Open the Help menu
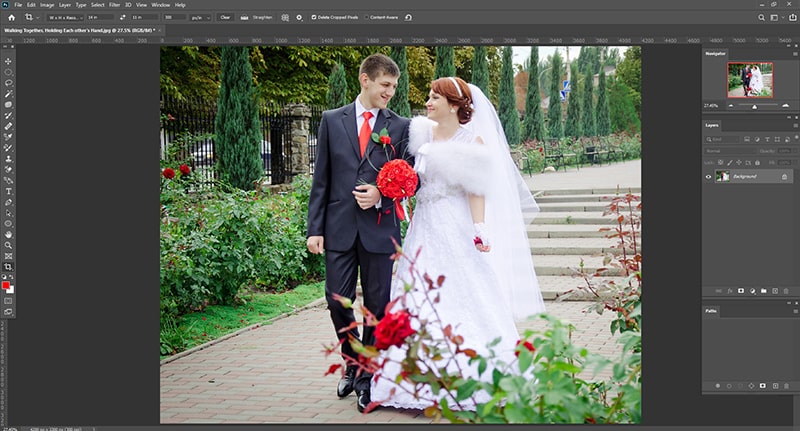The image size is (800, 431). [x=180, y=5]
